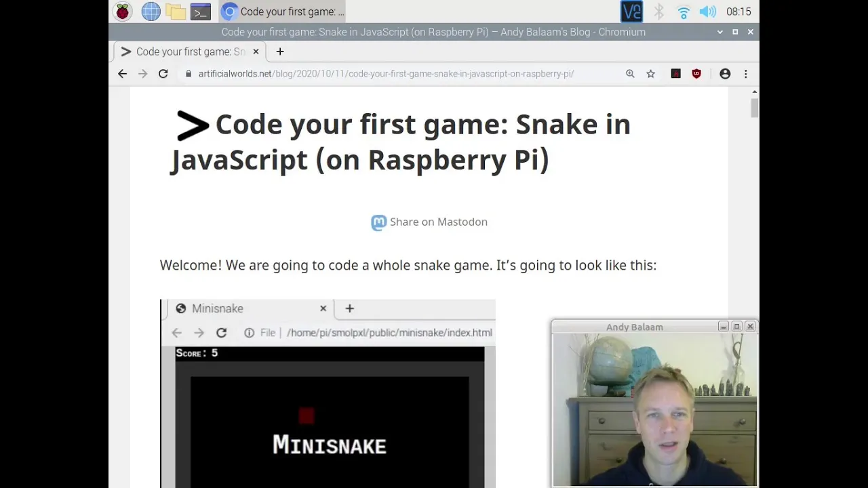Click the Andy Balaam window title bar

coord(635,327)
